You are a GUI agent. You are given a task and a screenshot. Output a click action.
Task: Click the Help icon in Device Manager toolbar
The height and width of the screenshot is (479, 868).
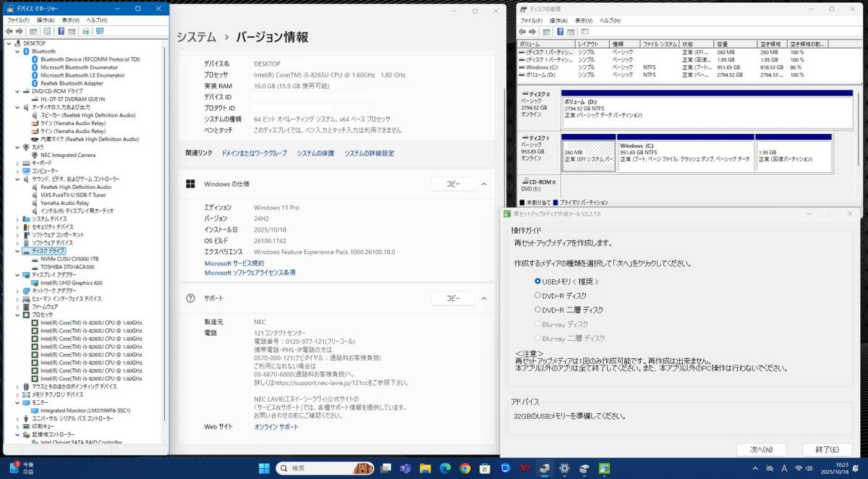[x=61, y=32]
